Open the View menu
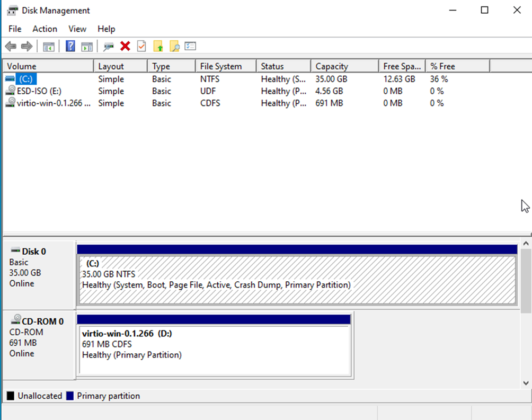The height and width of the screenshot is (420, 532). point(77,29)
